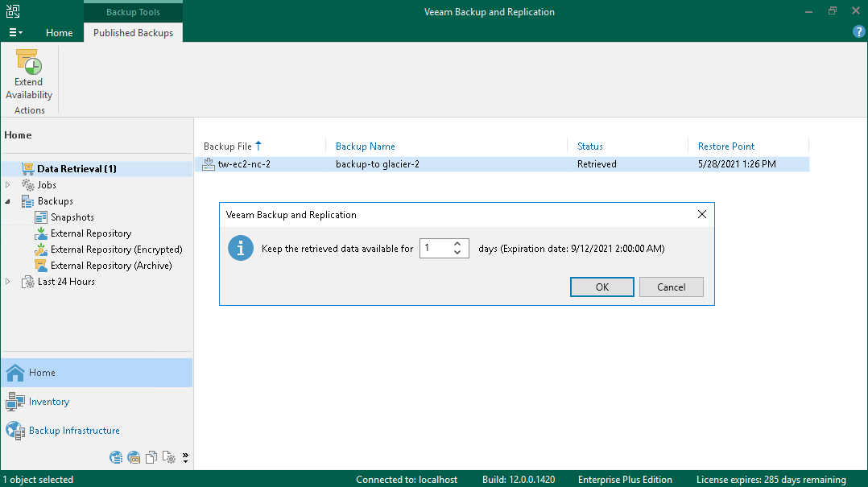Image resolution: width=868 pixels, height=487 pixels.
Task: Click 'Connected to: localhost' in status bar
Action: click(407, 480)
